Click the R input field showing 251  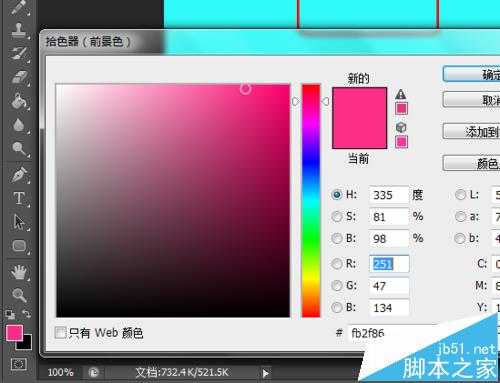point(389,264)
